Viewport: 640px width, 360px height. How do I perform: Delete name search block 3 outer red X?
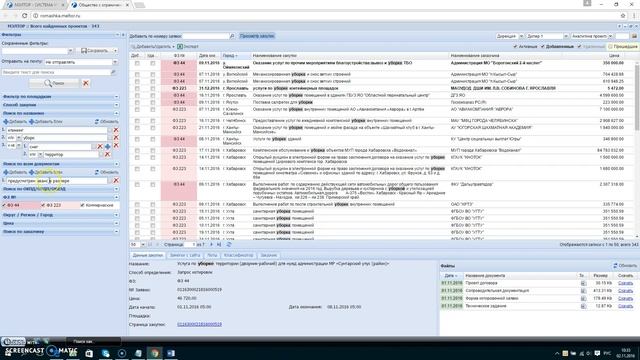click(x=116, y=145)
